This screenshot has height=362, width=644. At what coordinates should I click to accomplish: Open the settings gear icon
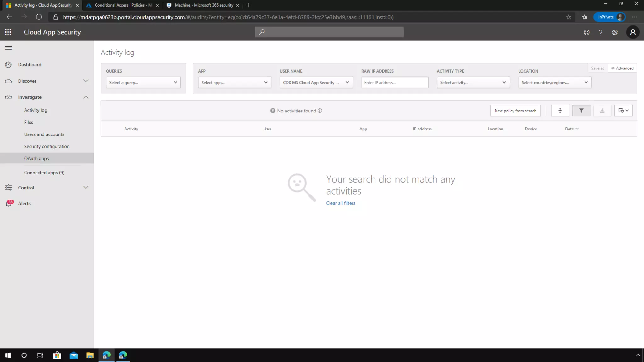point(615,32)
